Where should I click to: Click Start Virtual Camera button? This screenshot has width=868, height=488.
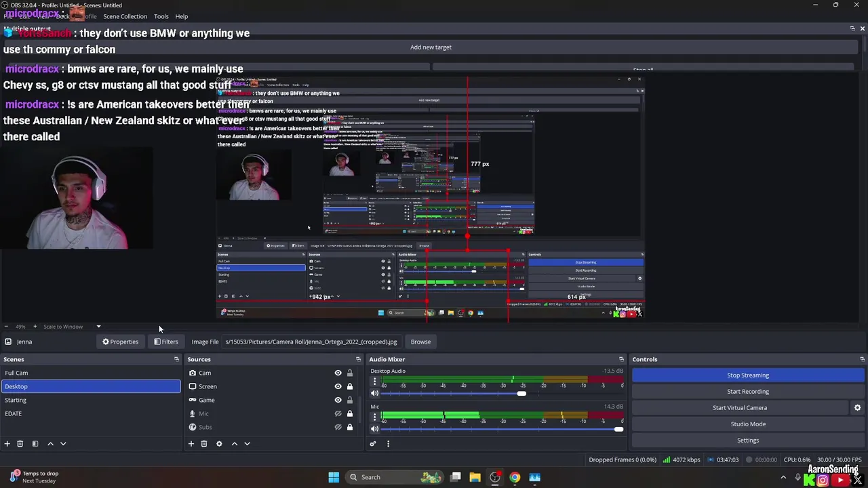740,408
